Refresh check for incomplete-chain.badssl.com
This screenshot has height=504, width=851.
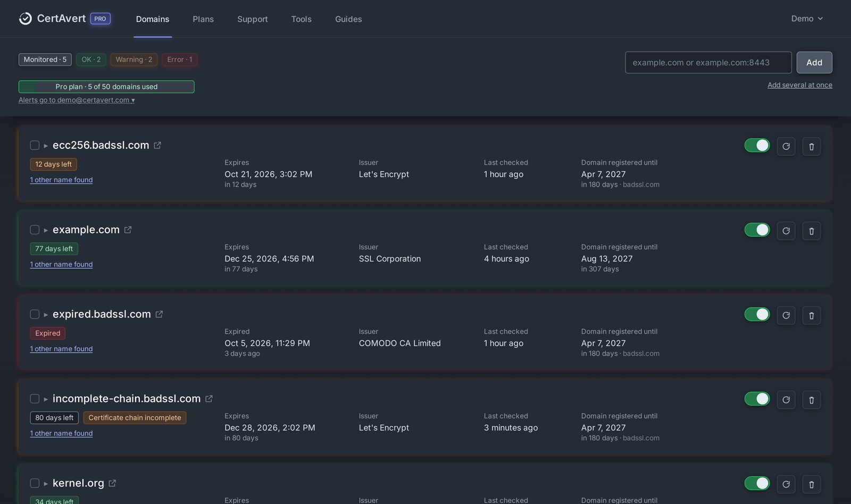[x=786, y=400]
